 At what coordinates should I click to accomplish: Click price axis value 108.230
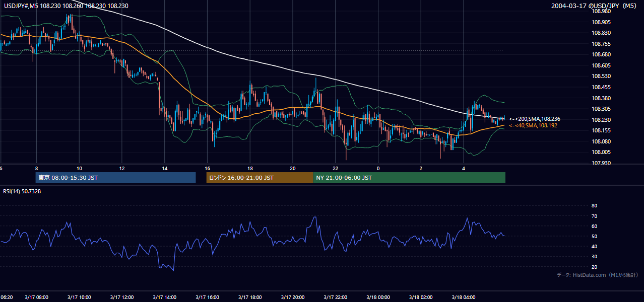pos(601,120)
